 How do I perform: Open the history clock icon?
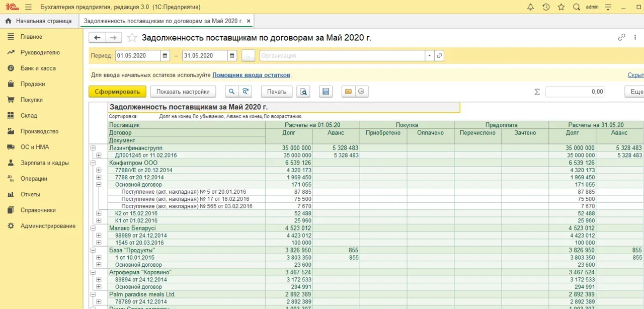tap(546, 7)
